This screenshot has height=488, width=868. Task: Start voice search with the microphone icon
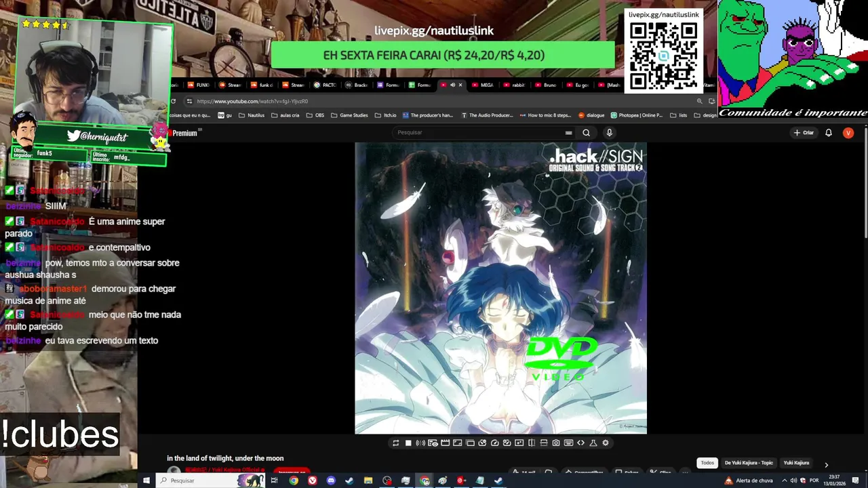tap(609, 133)
